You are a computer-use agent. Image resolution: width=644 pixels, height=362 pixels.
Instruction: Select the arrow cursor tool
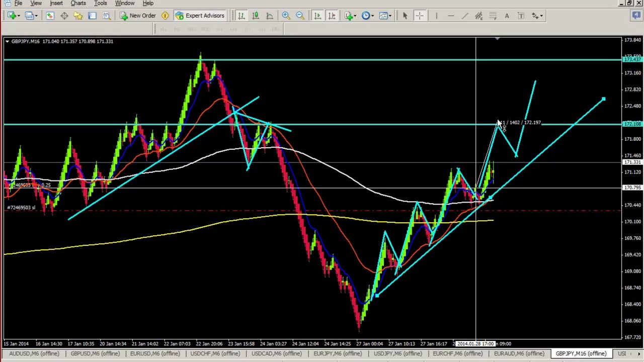pos(405,16)
